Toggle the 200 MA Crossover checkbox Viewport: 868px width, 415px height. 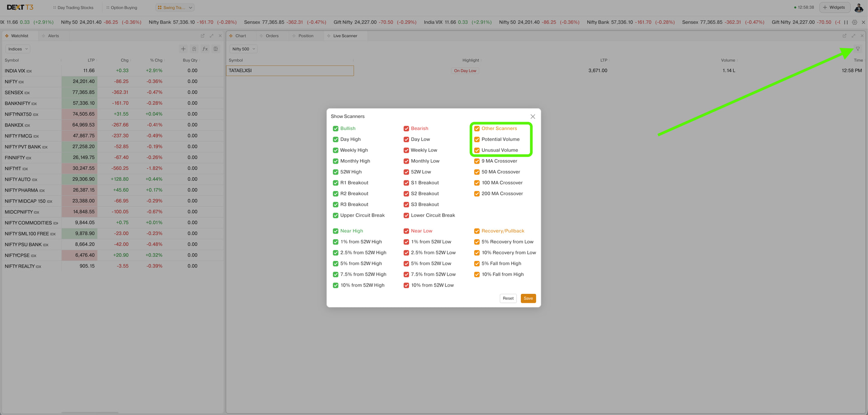click(x=477, y=194)
